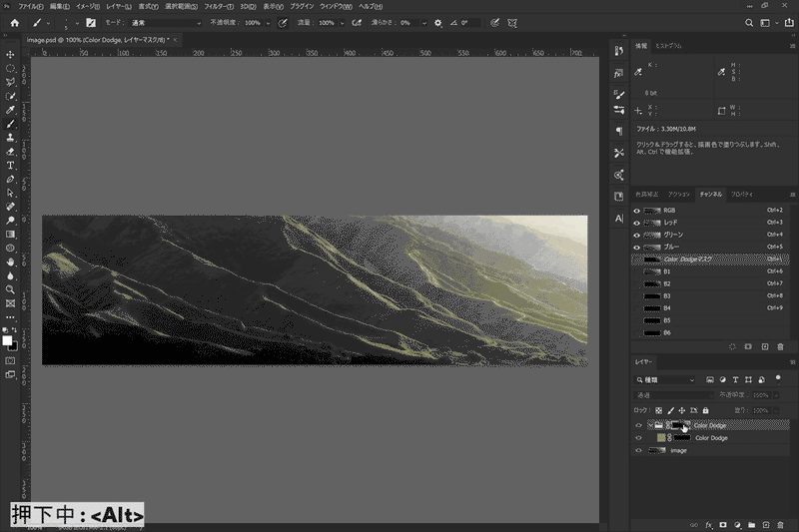Open the Edit Toolbar three-dots icon

click(10, 317)
